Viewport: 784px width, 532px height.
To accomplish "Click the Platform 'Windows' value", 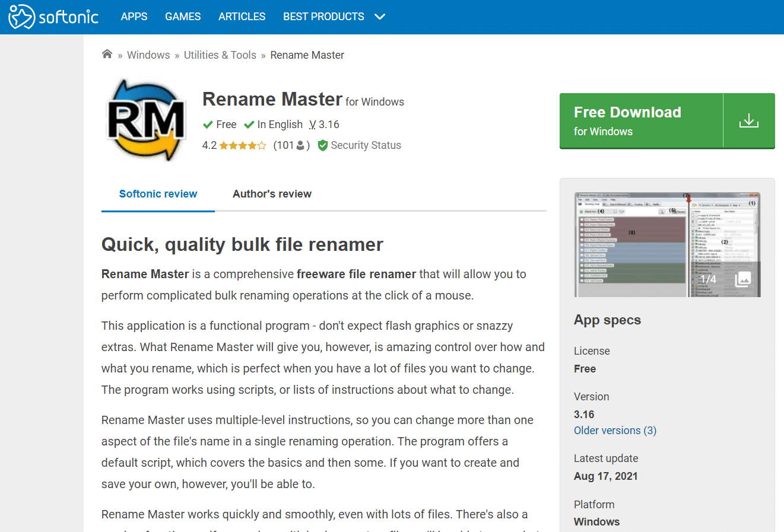I will coord(596,522).
